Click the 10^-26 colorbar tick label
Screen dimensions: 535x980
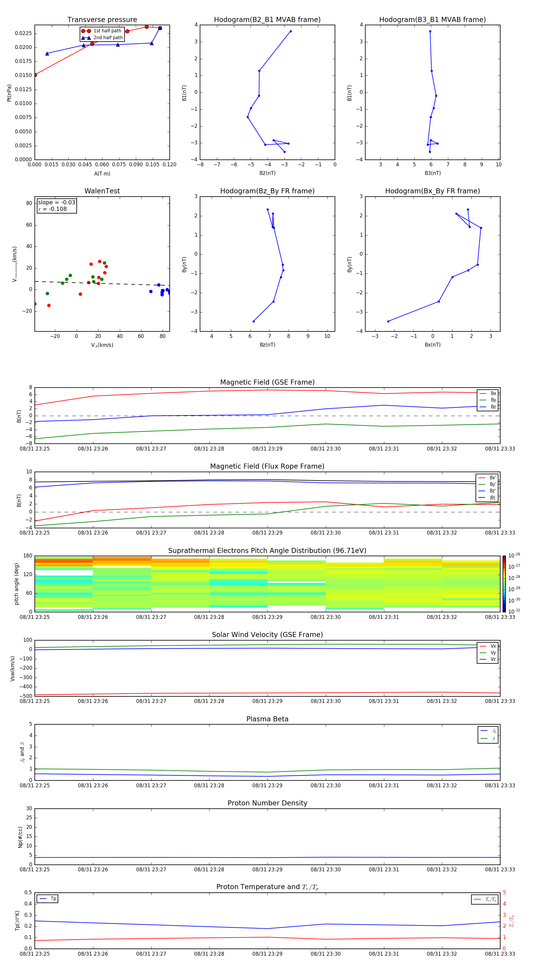[x=514, y=555]
